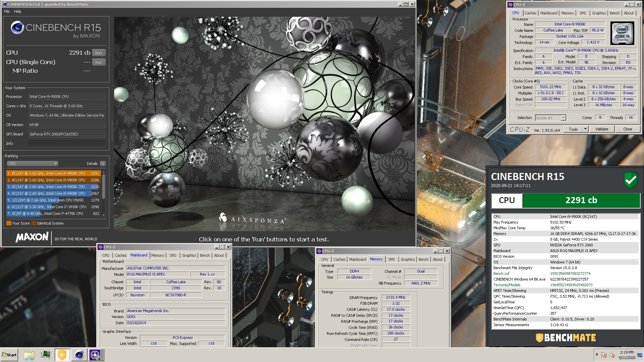Switch to Cinebench taskbar icon
The image size is (644, 362).
coord(79,355)
